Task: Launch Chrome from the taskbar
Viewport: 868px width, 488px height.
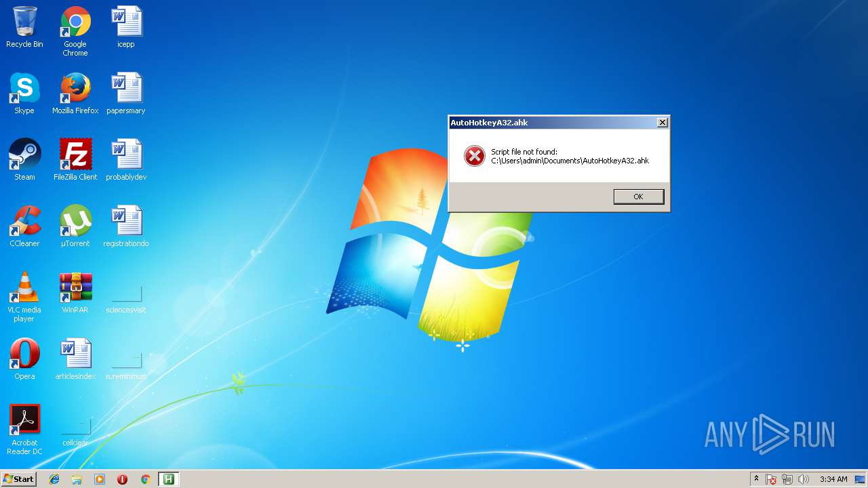Action: (x=145, y=479)
